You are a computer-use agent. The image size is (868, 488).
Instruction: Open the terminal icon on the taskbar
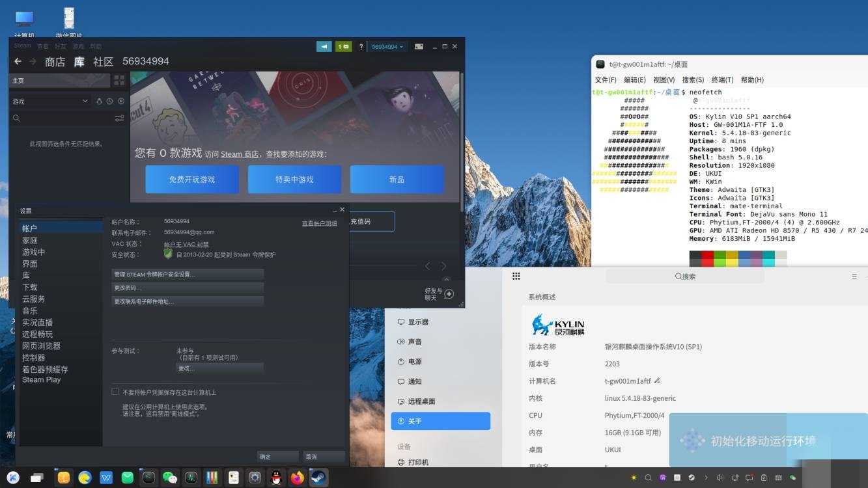point(148,478)
